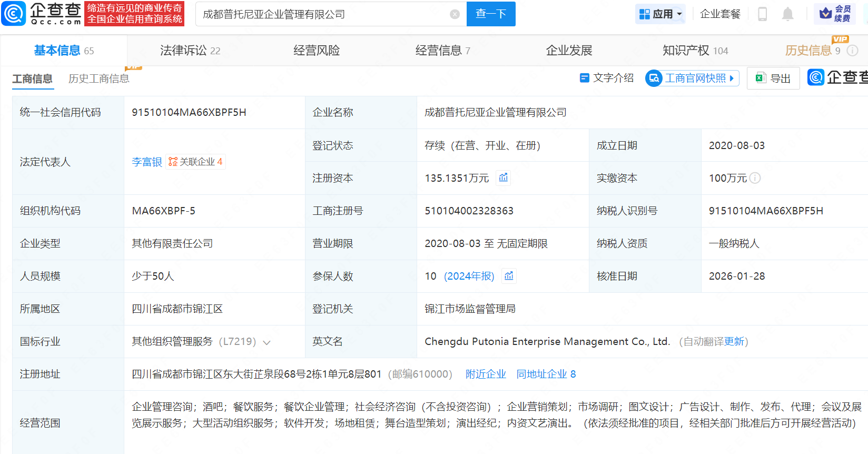
Task: Click the 导出 export button
Action: click(773, 78)
